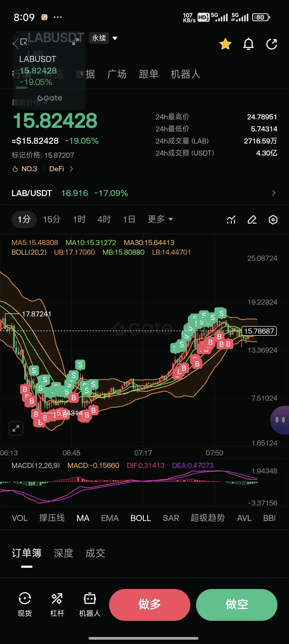The height and width of the screenshot is (644, 289).
Task: Tap the big 15.82428 last price
Action: [x=55, y=121]
